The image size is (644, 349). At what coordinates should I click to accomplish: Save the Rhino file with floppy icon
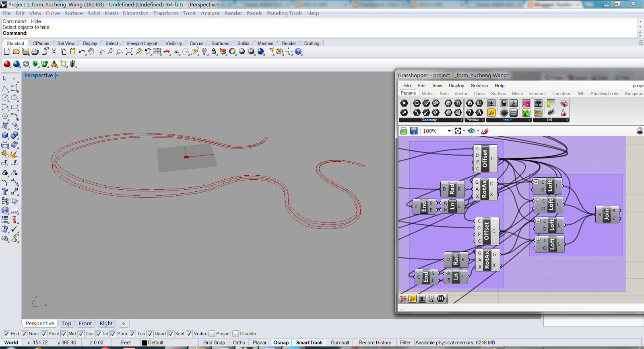(26, 51)
